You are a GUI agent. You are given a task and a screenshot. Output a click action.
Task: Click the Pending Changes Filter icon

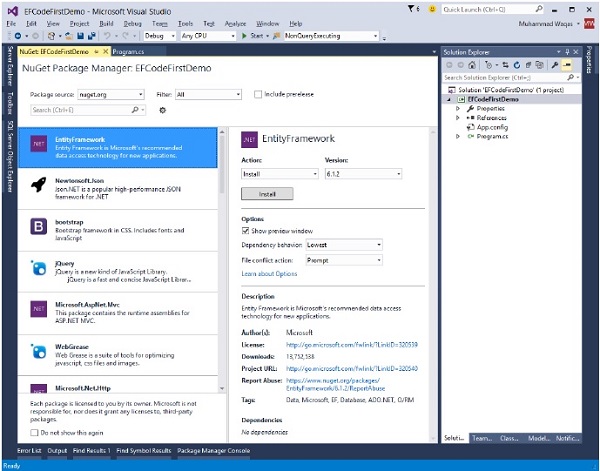coord(488,65)
